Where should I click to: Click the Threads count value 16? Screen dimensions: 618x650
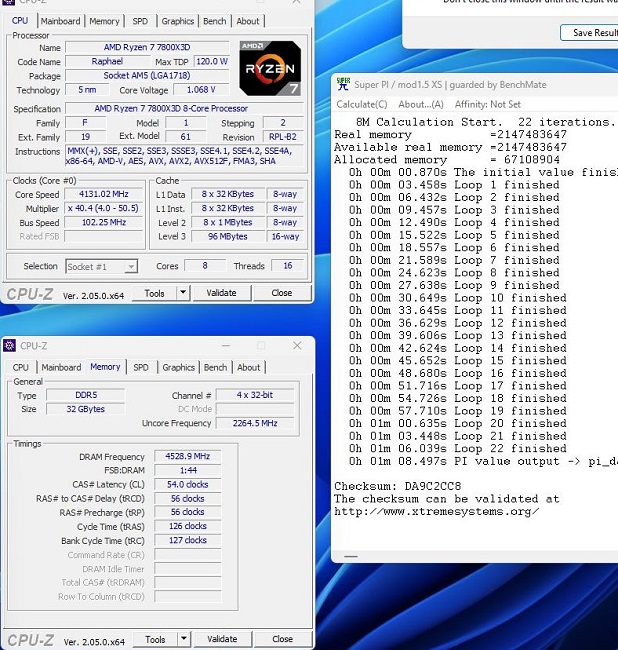point(288,266)
